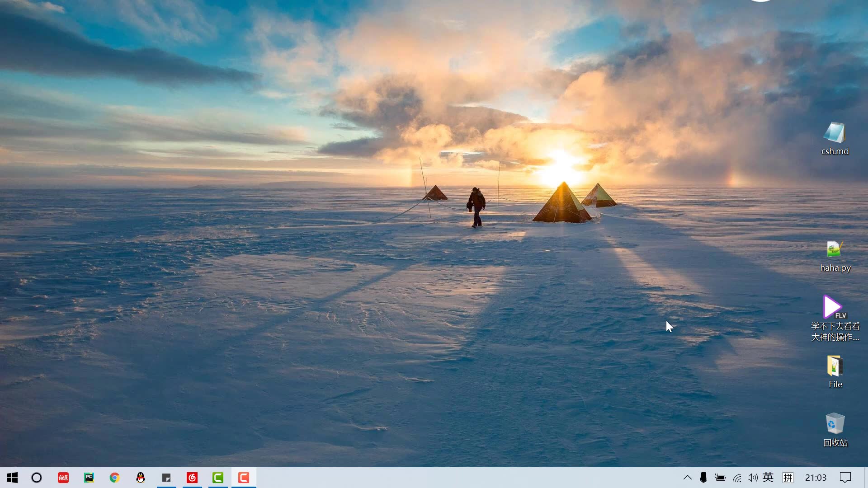The width and height of the screenshot is (868, 488).
Task: Click the clock to view calendar
Action: [816, 478]
